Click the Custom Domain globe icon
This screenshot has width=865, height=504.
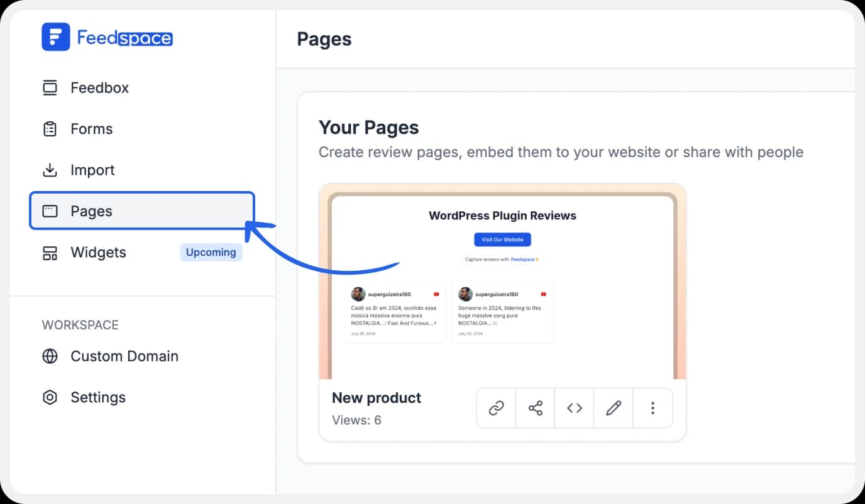click(x=50, y=356)
